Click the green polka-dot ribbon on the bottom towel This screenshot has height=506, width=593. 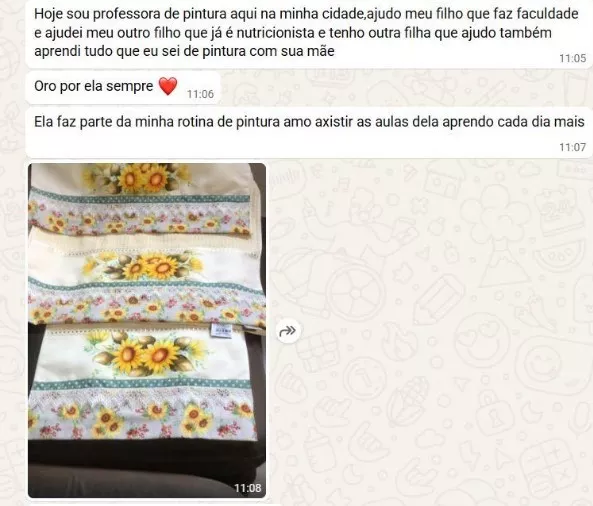142,385
